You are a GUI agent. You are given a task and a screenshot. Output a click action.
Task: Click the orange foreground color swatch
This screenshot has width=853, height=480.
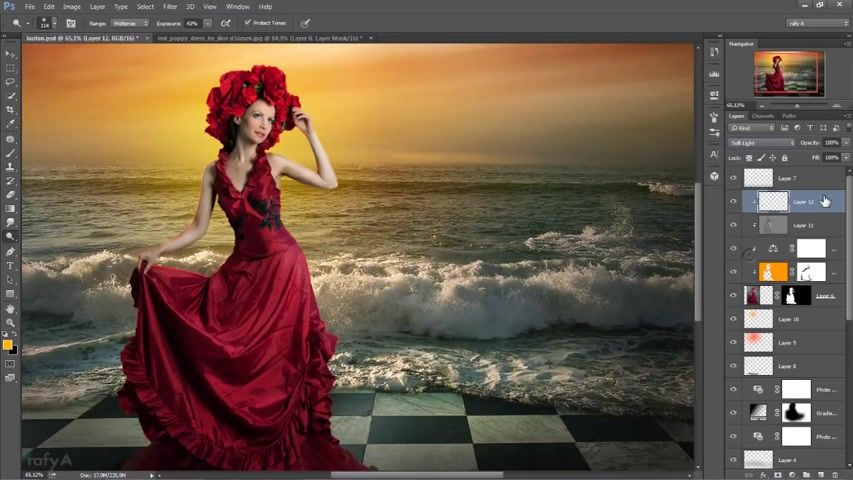[7, 345]
